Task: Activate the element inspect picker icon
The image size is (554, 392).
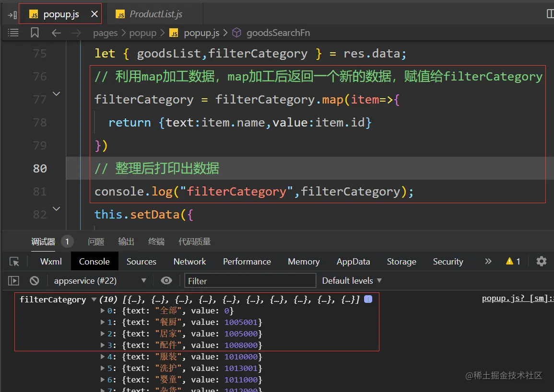Action: 14,262
